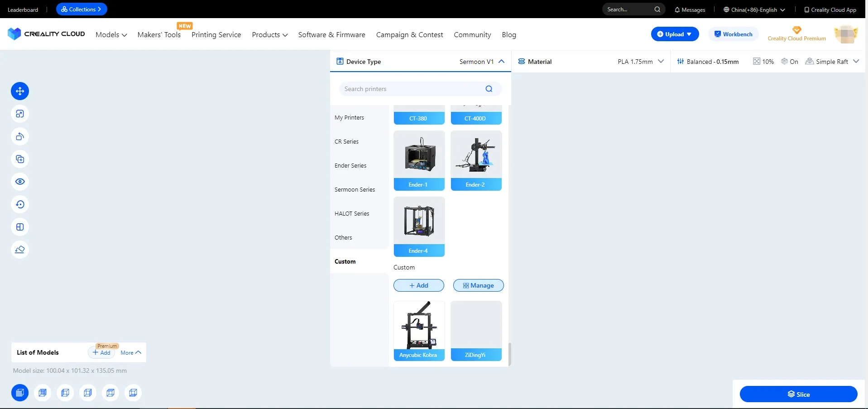Choose the Ender-2 printer thumbnail
Image resolution: width=868 pixels, height=409 pixels.
coord(476,160)
